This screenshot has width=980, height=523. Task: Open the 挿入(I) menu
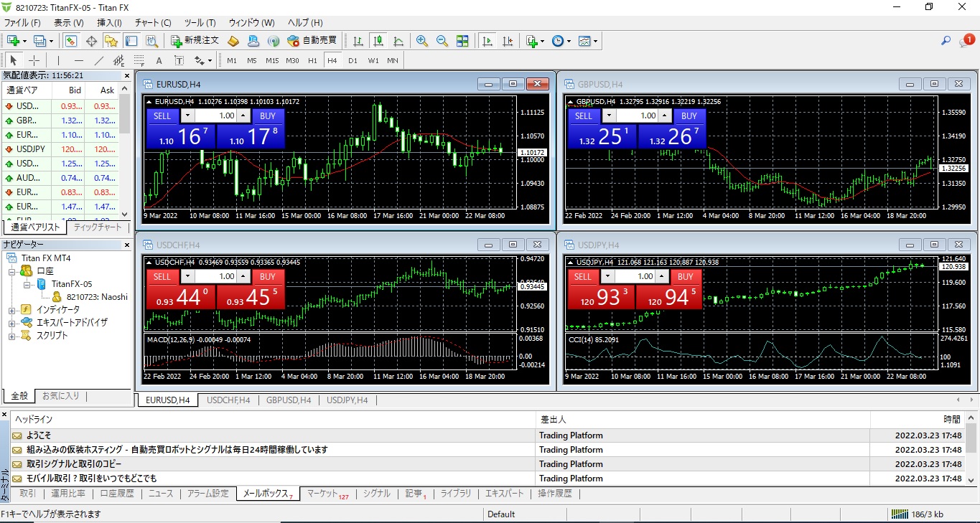[x=110, y=23]
